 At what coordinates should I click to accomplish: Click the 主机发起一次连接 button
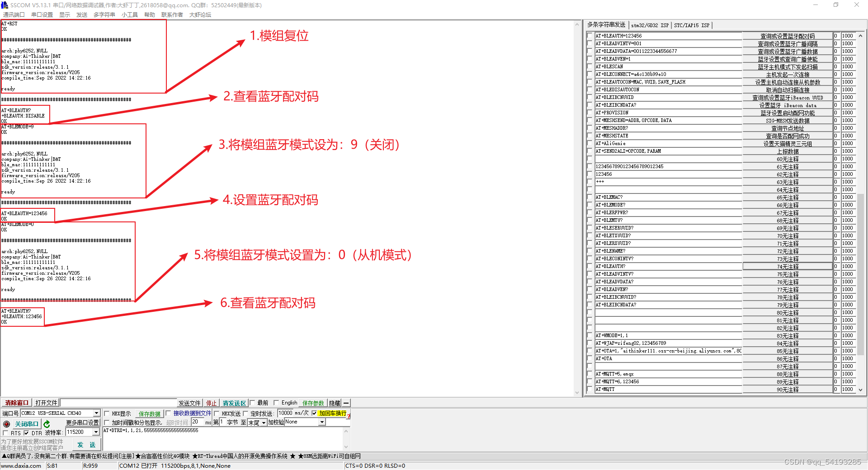tap(788, 75)
